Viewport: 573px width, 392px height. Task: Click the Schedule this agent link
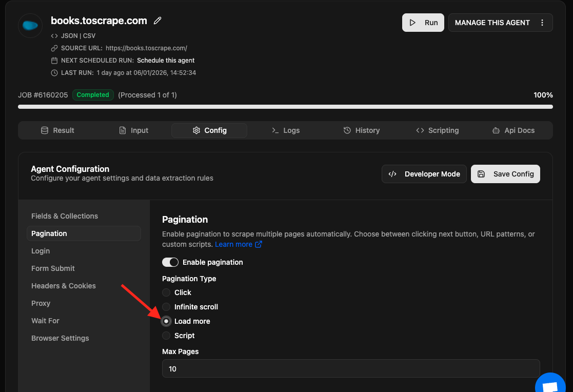(x=166, y=61)
